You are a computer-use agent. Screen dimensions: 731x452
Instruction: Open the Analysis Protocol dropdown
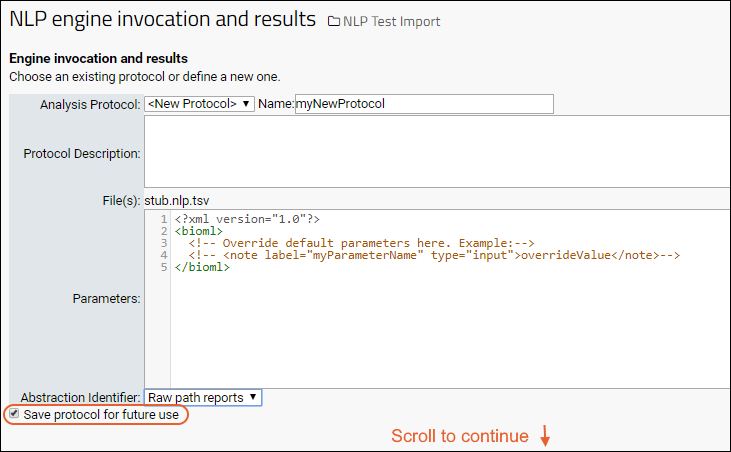pyautogui.click(x=199, y=103)
